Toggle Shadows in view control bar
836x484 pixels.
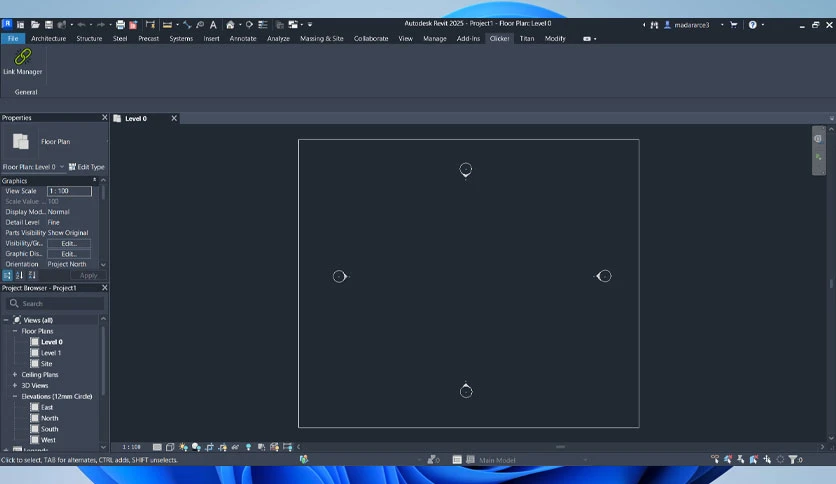pos(196,447)
